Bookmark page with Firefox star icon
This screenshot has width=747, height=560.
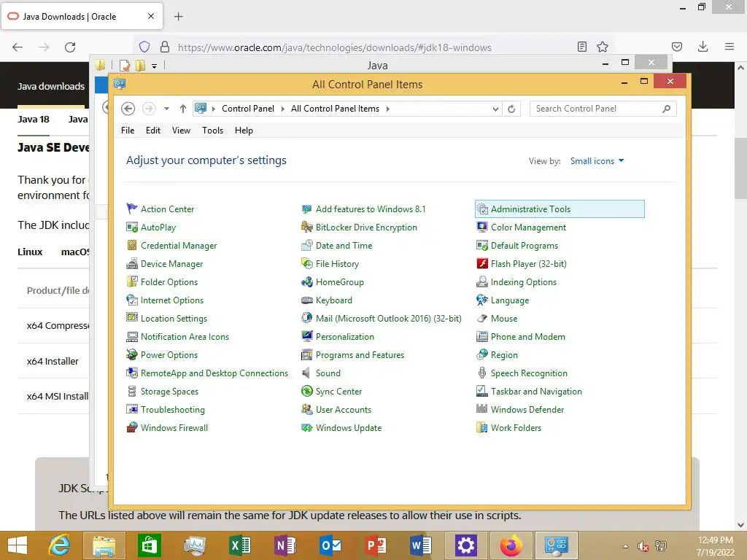coord(602,47)
